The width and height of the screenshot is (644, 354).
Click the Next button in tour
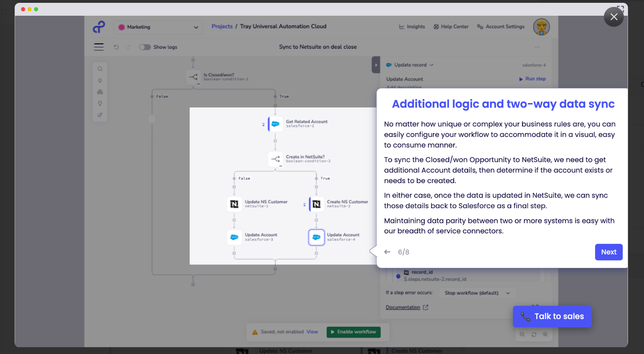(x=608, y=252)
